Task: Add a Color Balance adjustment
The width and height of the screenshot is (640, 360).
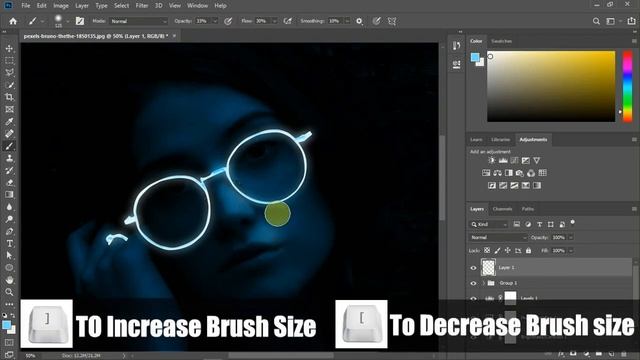Action: tap(497, 173)
